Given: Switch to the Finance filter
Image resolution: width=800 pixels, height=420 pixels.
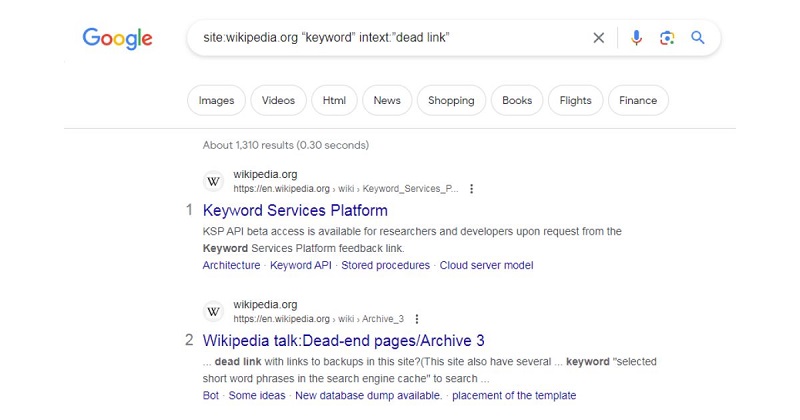Looking at the screenshot, I should coord(638,101).
